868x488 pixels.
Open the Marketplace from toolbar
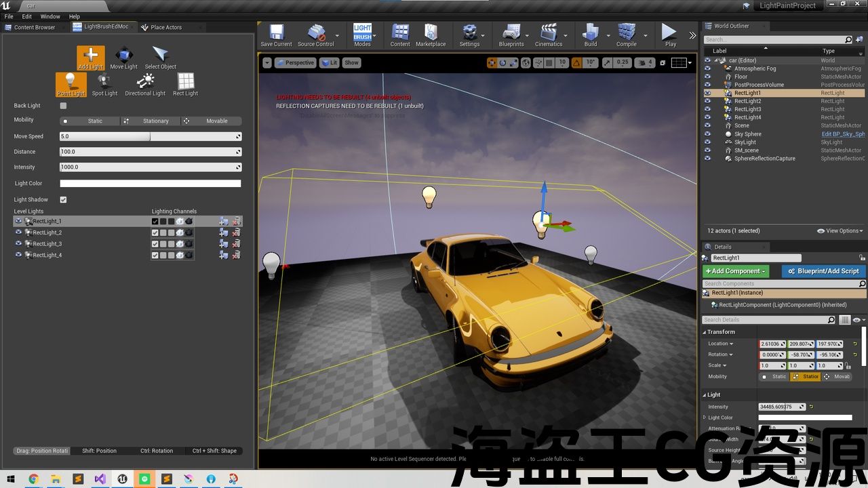click(431, 35)
